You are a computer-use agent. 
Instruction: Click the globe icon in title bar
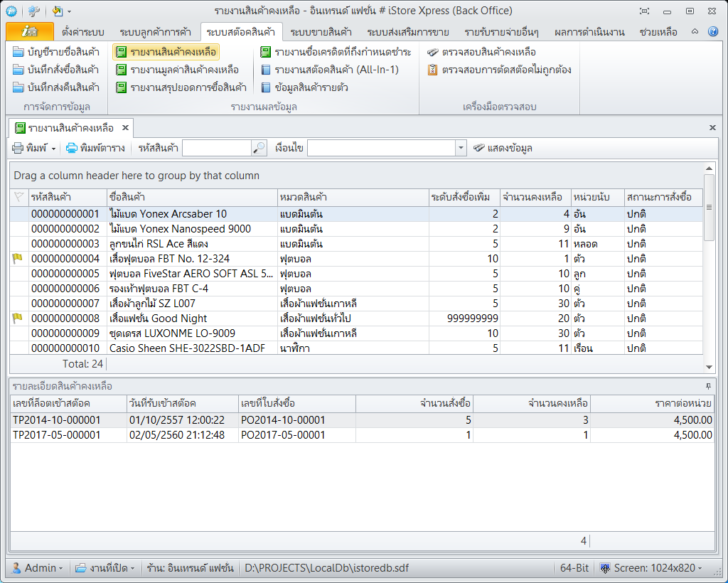pos(11,11)
